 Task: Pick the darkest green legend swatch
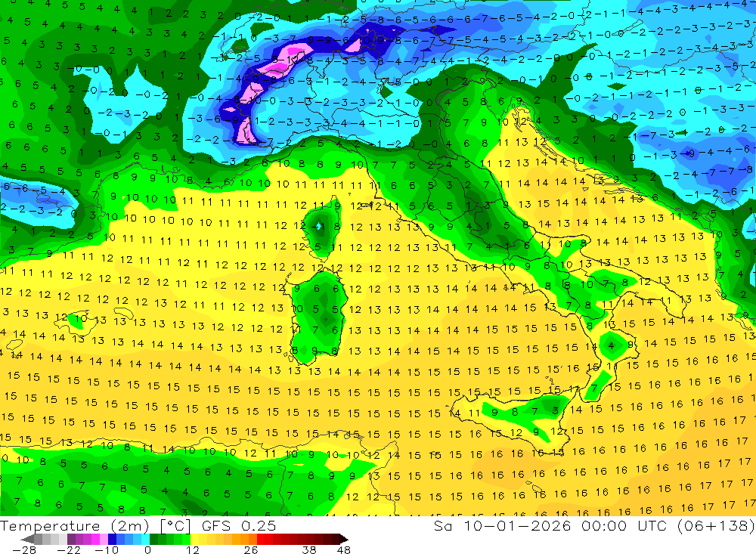click(153, 539)
